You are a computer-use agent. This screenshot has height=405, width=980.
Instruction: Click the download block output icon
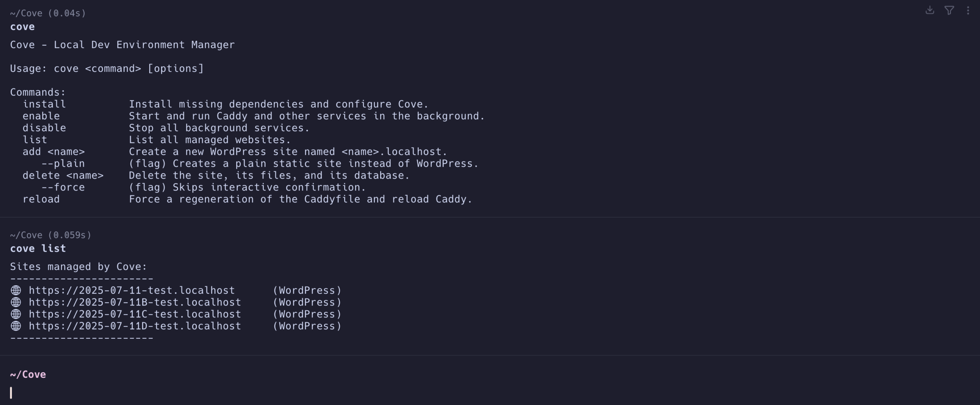(929, 10)
